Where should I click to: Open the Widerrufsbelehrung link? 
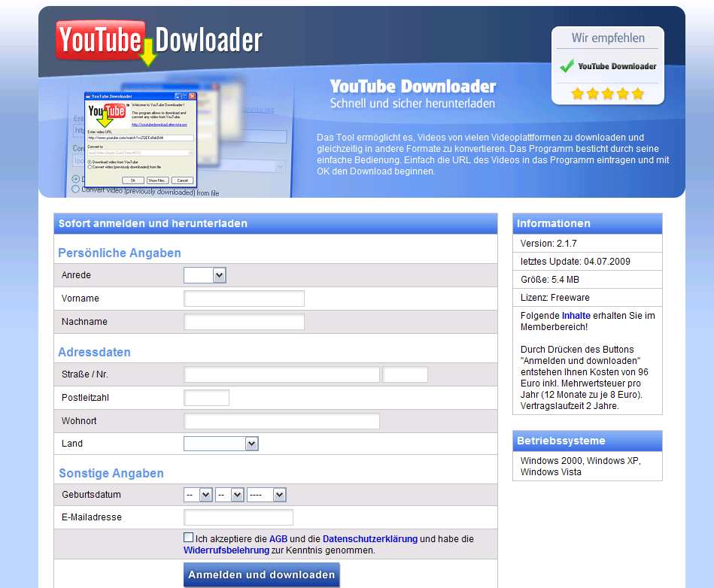tap(226, 550)
